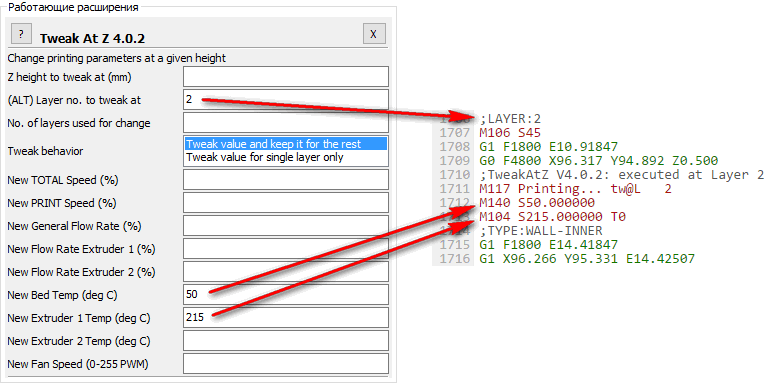Focus the New General Flow Rate field

coord(286,226)
